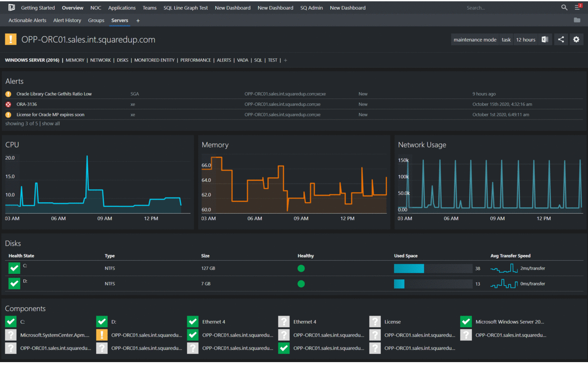Click the show all alerts link
Screen dimensions: 588x367
[x=51, y=124]
